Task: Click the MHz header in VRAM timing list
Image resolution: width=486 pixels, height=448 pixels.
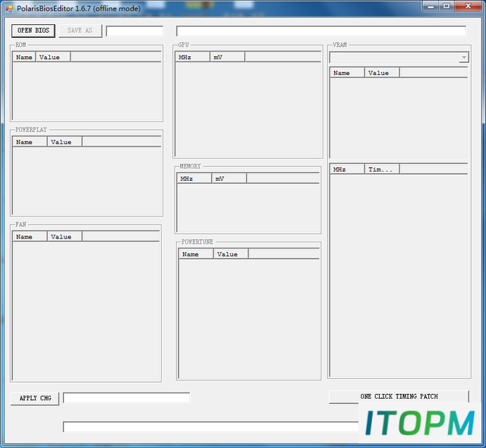Action: pyautogui.click(x=347, y=169)
